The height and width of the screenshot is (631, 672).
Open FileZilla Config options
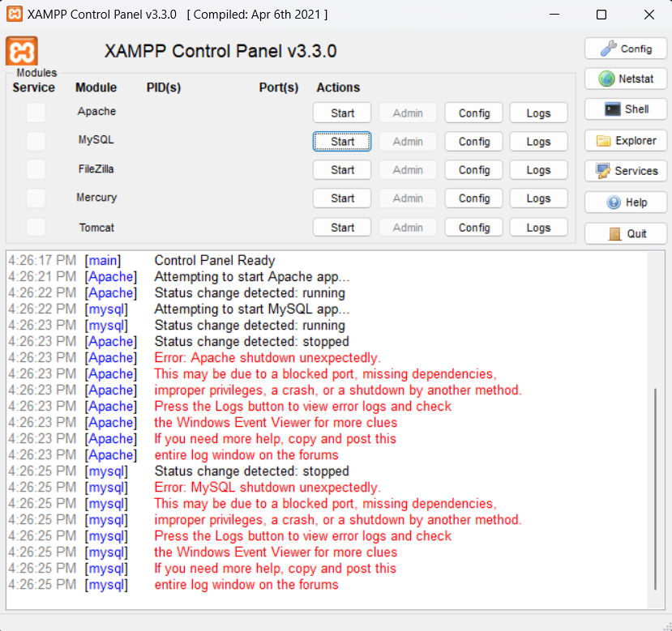(x=473, y=170)
